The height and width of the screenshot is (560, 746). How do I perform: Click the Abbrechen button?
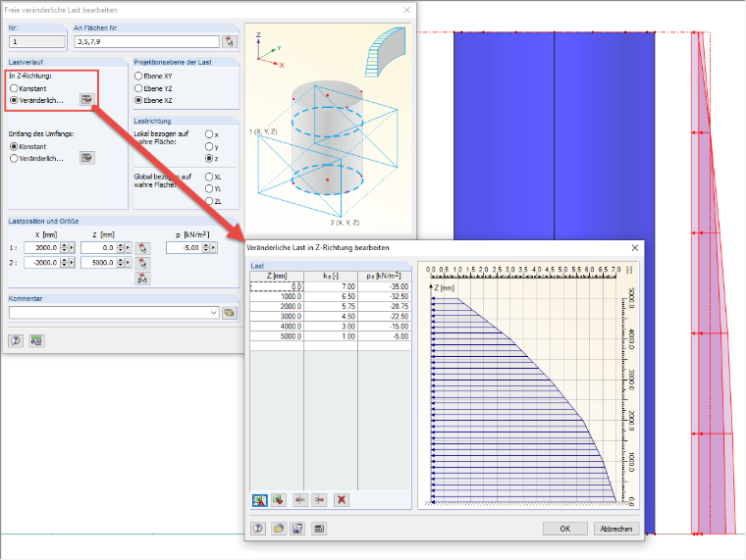click(x=616, y=529)
